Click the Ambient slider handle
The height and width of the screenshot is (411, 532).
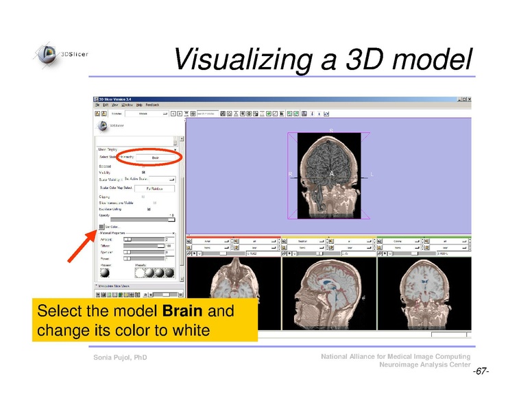[x=128, y=240]
